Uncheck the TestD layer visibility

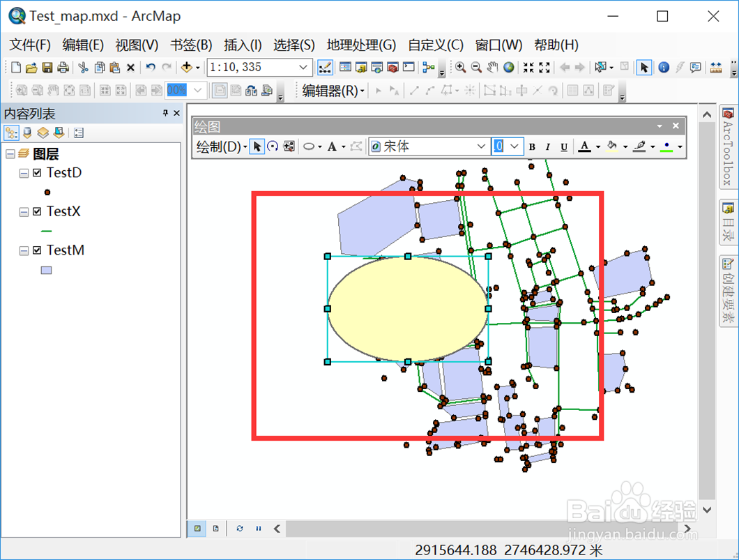(x=37, y=173)
